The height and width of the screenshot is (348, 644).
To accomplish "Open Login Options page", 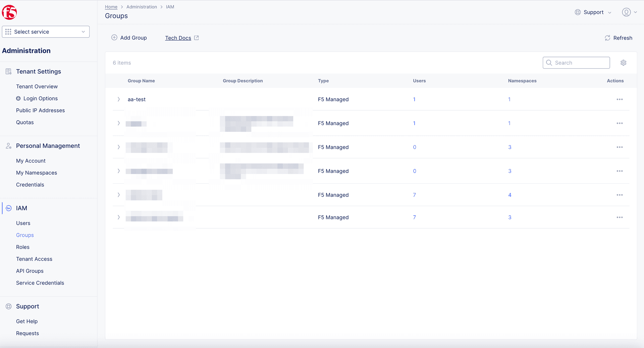I will pyautogui.click(x=41, y=98).
